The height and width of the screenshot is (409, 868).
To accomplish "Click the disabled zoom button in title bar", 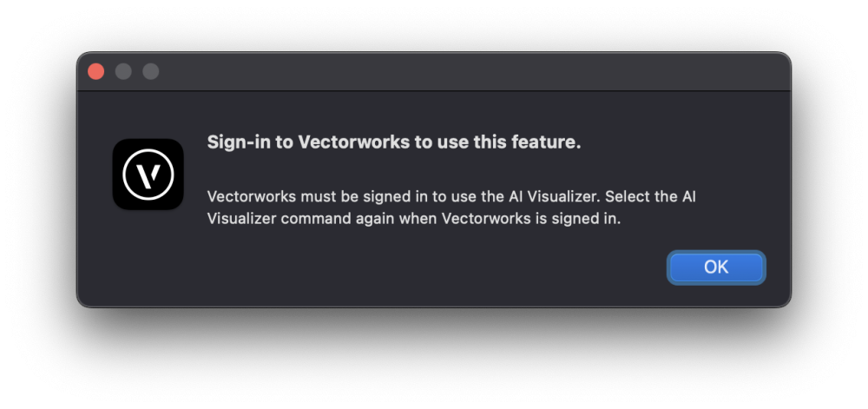I will pos(151,71).
